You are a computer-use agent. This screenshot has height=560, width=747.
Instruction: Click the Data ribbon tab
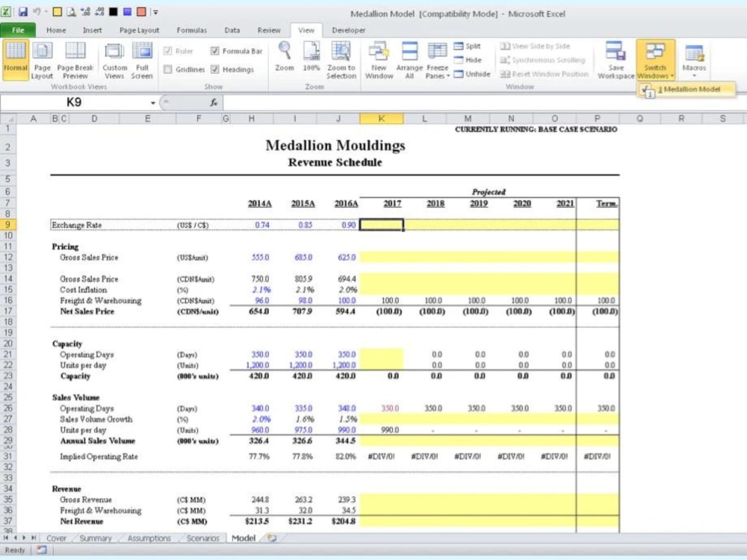click(232, 30)
